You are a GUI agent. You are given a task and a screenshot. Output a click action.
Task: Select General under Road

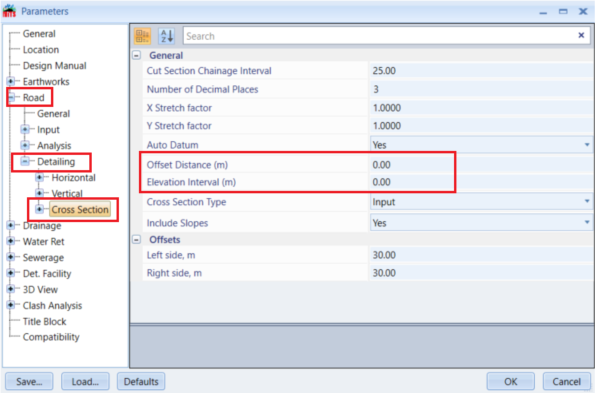[x=54, y=113]
